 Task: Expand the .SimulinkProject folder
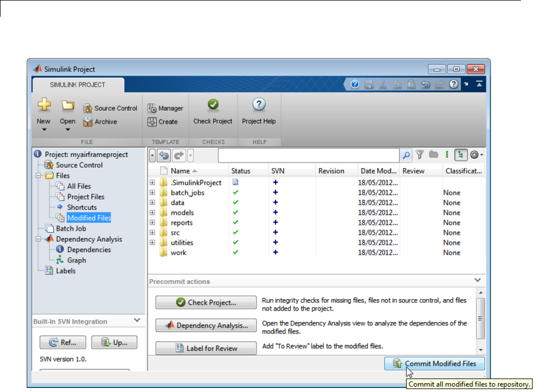[x=153, y=183]
